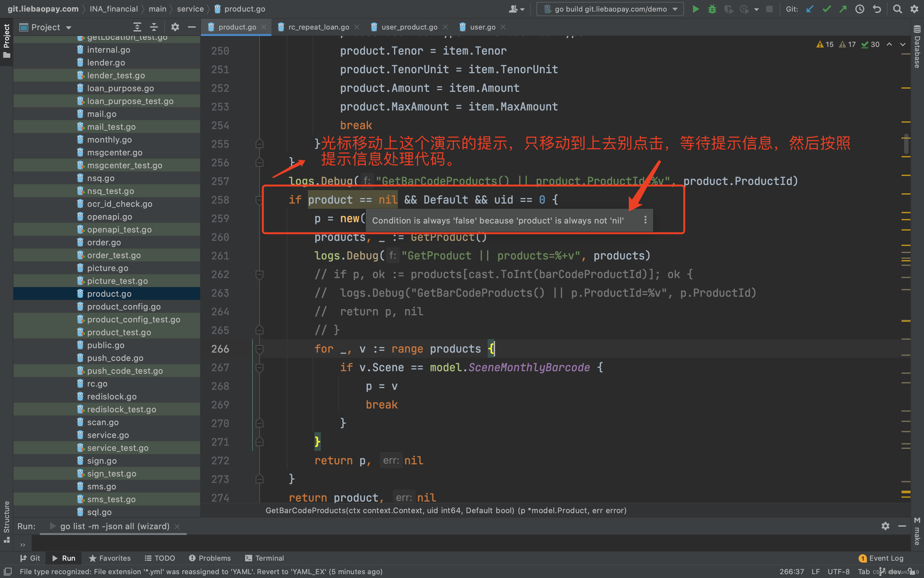
Task: Open Project panel options gear
Action: tap(175, 27)
